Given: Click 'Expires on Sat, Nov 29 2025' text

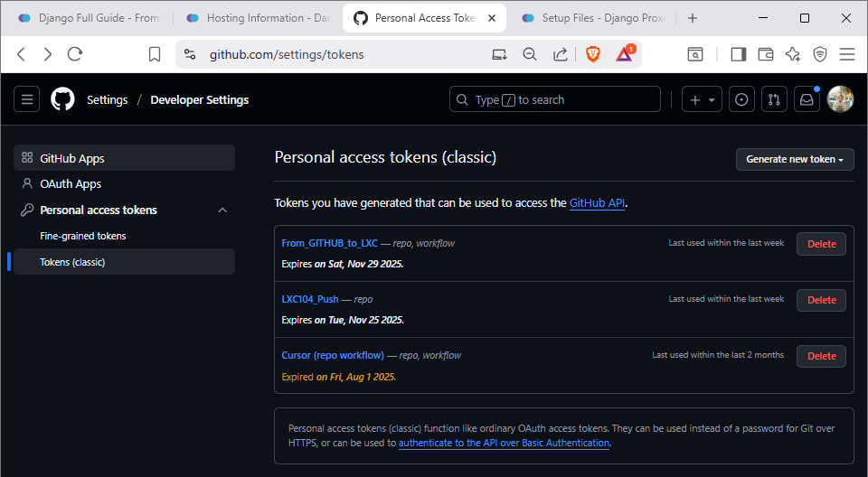Looking at the screenshot, I should [342, 265].
